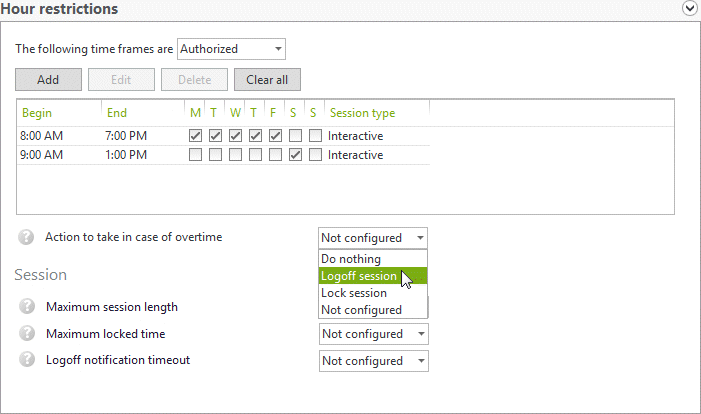The height and width of the screenshot is (414, 701).
Task: Click the Session type column header
Action: (x=362, y=113)
